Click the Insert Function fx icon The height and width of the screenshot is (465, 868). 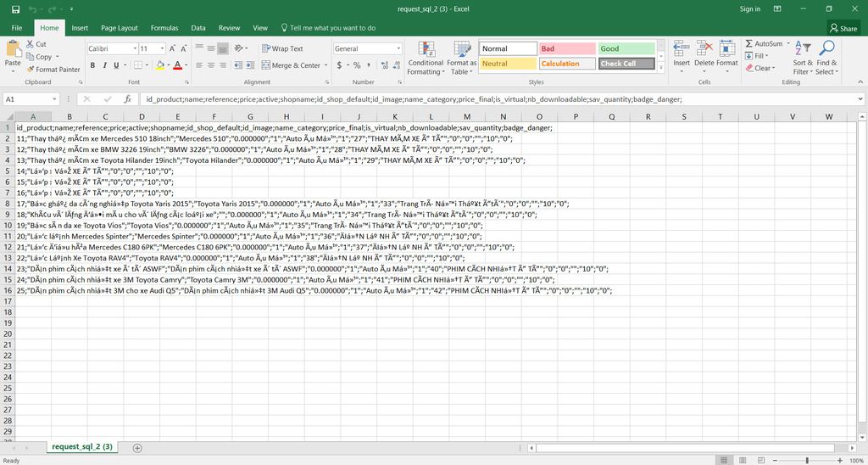(x=127, y=99)
